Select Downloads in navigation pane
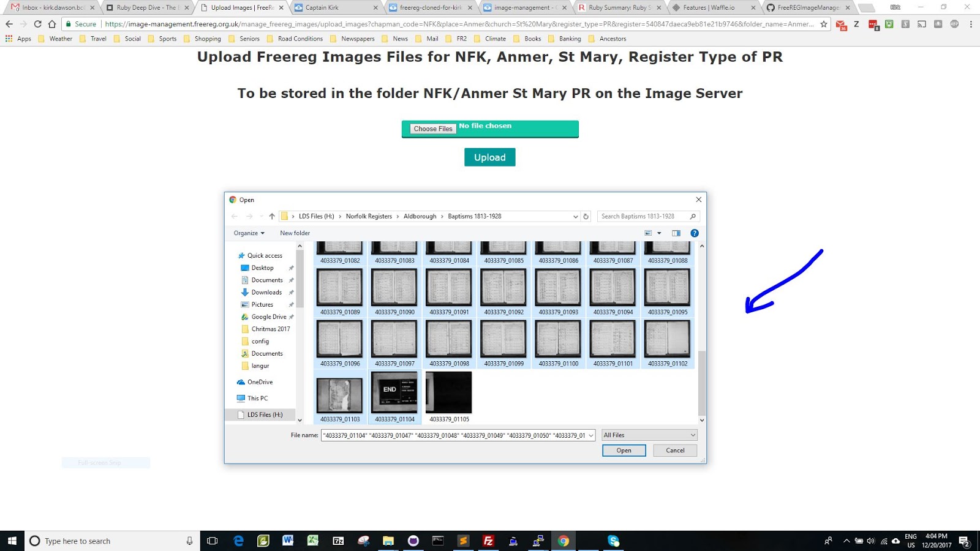980x551 pixels. click(x=266, y=292)
